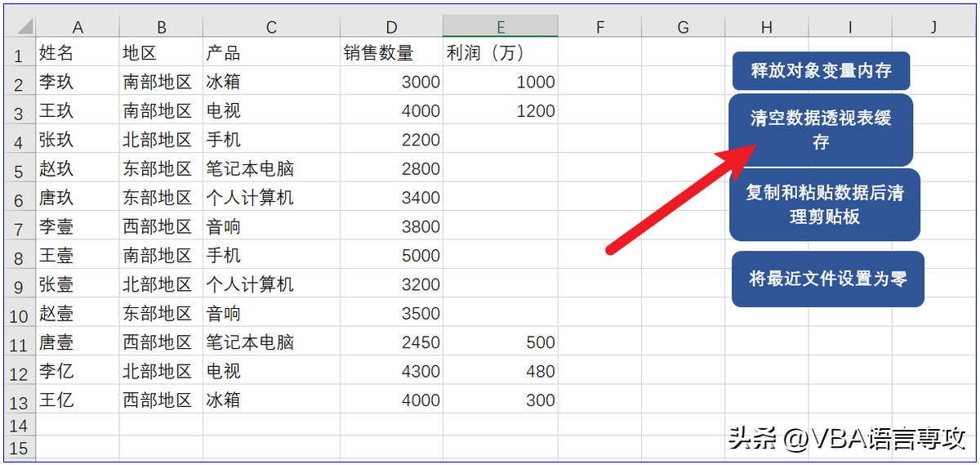Select 笔记本电脑 cell in 赵玖 row
The image size is (980, 465).
(271, 169)
